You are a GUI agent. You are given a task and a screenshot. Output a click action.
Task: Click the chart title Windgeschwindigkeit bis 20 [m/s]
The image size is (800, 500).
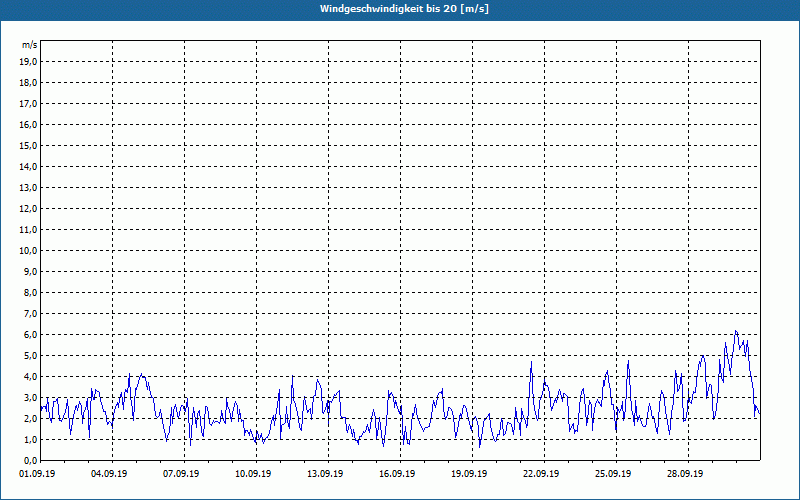(404, 9)
